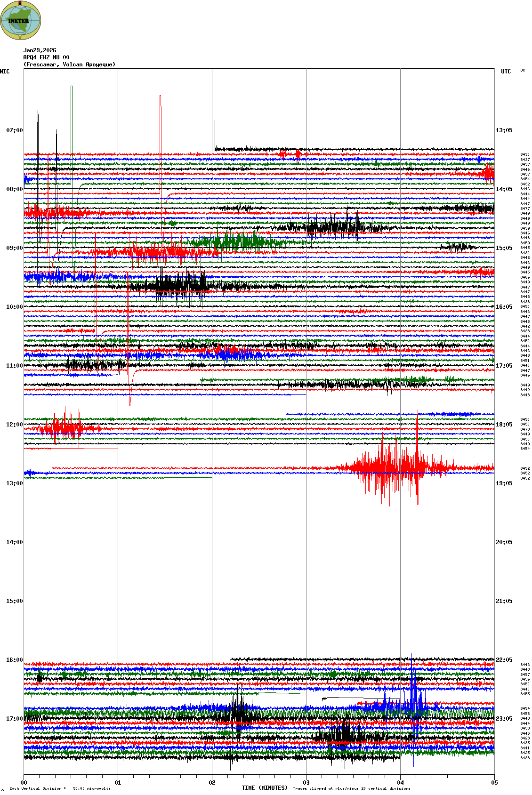Screen dimensions: 532x795
Task: Click the 14:00 local time marker
Action: (x=14, y=542)
